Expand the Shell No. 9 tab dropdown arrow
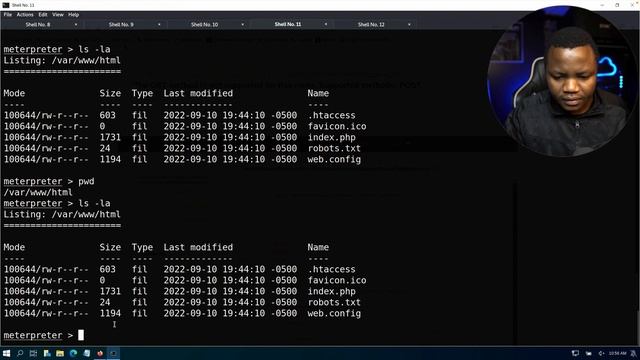 159,24
